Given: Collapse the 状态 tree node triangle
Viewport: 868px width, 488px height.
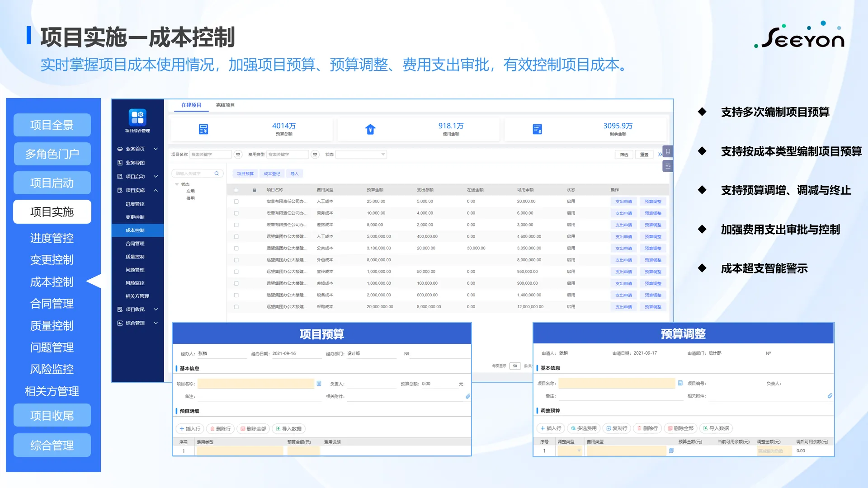Looking at the screenshot, I should click(x=177, y=184).
